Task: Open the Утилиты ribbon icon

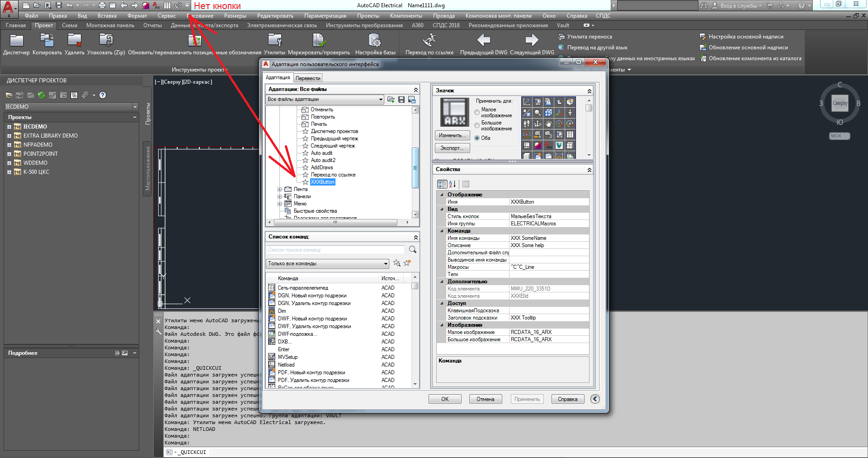Action: point(274,41)
